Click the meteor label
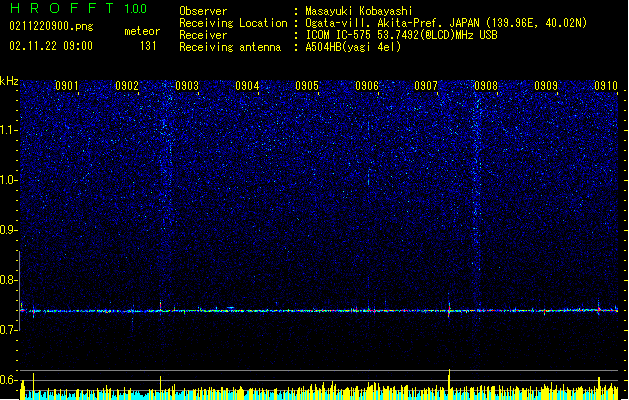Screen dimensions: 629x400 click(x=142, y=31)
